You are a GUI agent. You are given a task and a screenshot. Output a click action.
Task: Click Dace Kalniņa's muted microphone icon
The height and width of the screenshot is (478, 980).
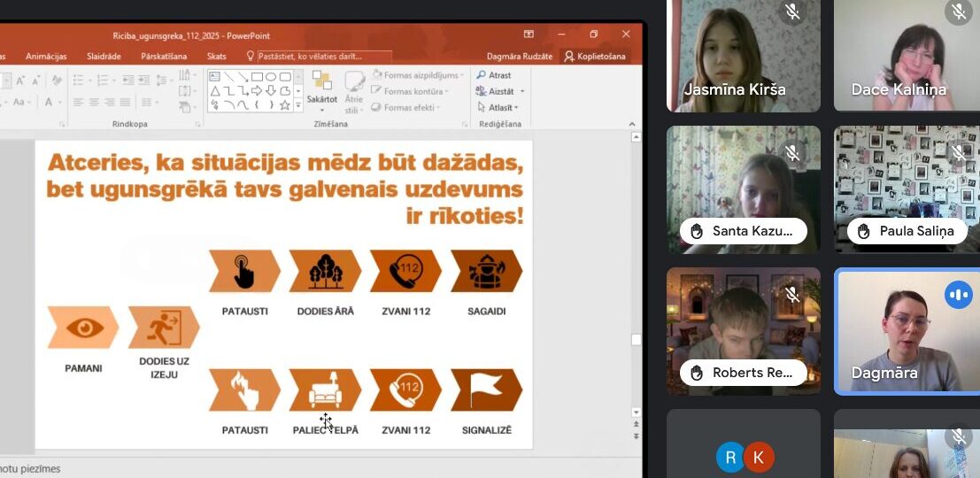[959, 12]
